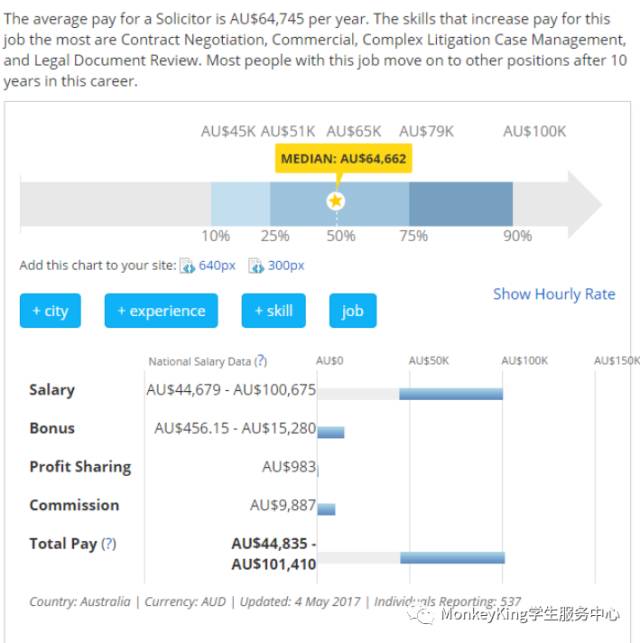Click the Total Pay range bar
Image resolution: width=640 pixels, height=643 pixels.
tap(452, 558)
